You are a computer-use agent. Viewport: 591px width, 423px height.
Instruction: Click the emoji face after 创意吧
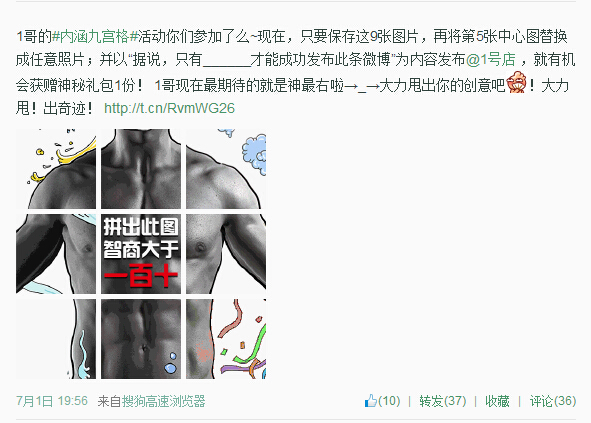pyautogui.click(x=516, y=82)
